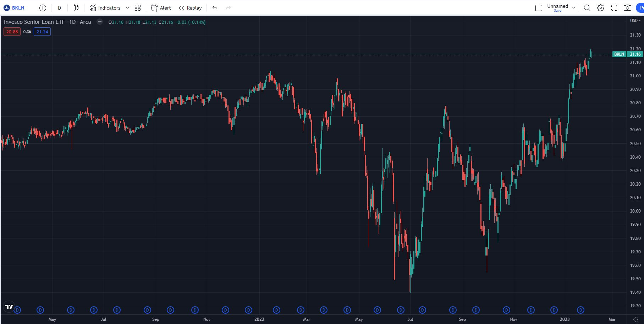Click the 19.30 price axis label
Screen dimensions: 644x324
coord(635,306)
